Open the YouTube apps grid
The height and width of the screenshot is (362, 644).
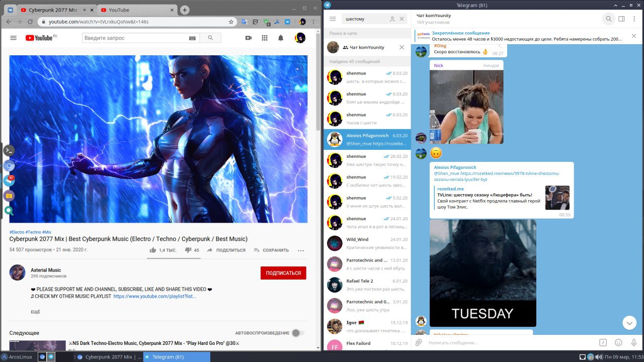point(265,38)
